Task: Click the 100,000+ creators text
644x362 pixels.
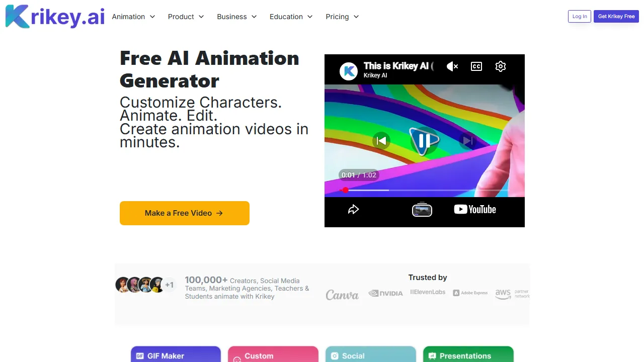Action: click(x=247, y=288)
